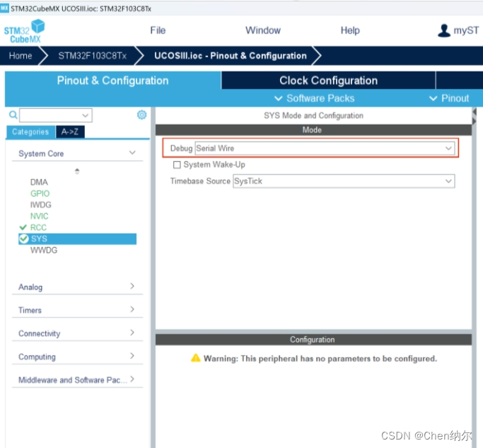Go to Home breadcrumb

pos(21,56)
